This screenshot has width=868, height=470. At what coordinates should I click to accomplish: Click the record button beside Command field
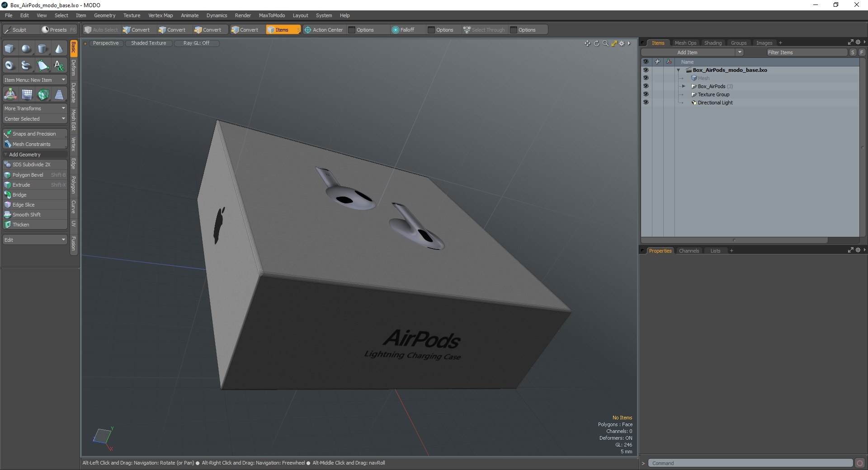click(860, 463)
